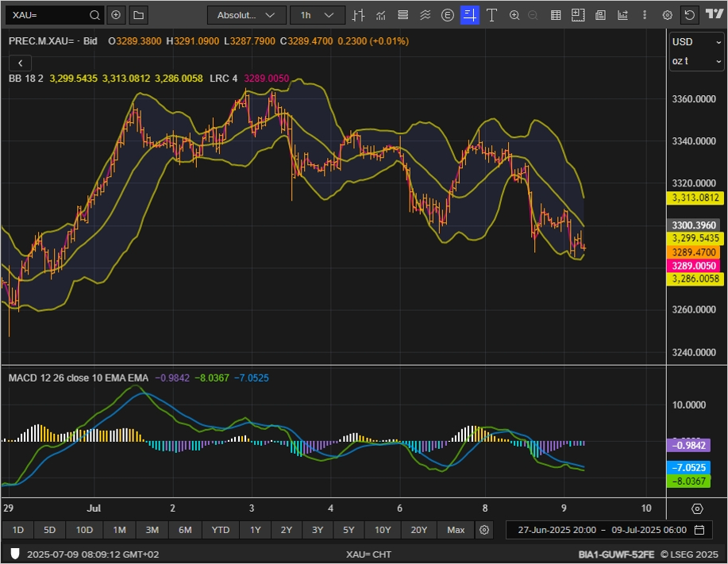Image resolution: width=728 pixels, height=564 pixels.
Task: Click the 3289.4700 orange price label
Action: 694,252
